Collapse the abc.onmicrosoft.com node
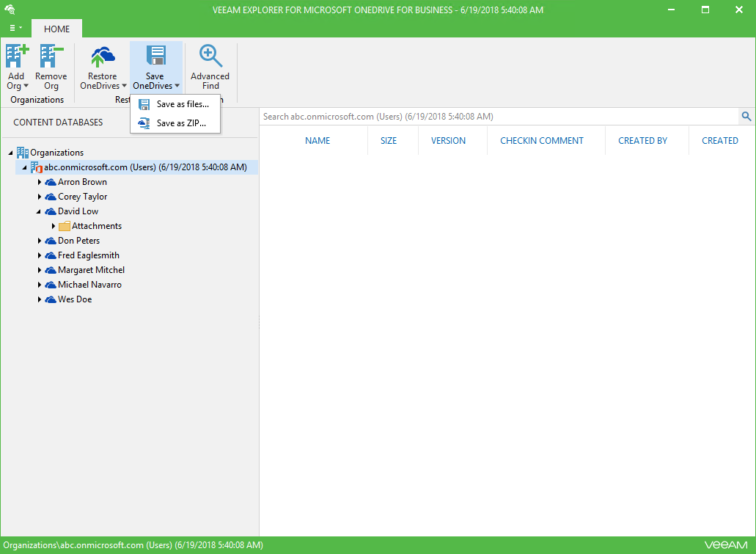The image size is (756, 554). pyautogui.click(x=25, y=167)
